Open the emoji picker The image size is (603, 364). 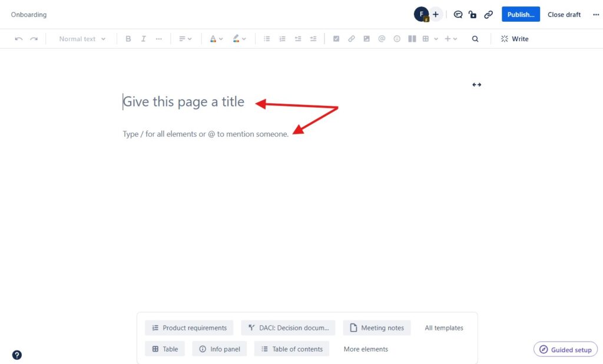click(396, 38)
